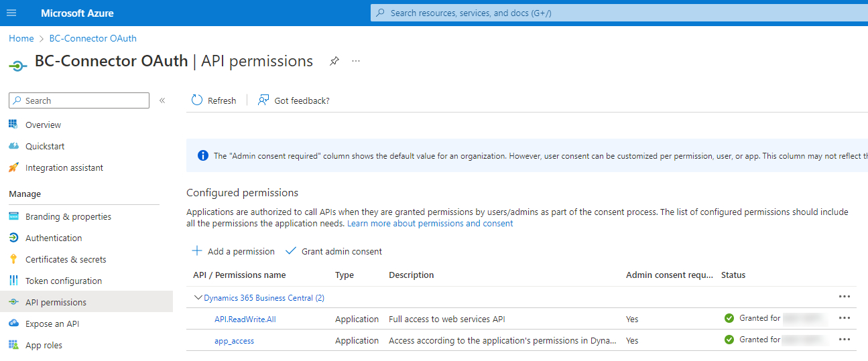Click the Branding & properties icon

coord(13,216)
